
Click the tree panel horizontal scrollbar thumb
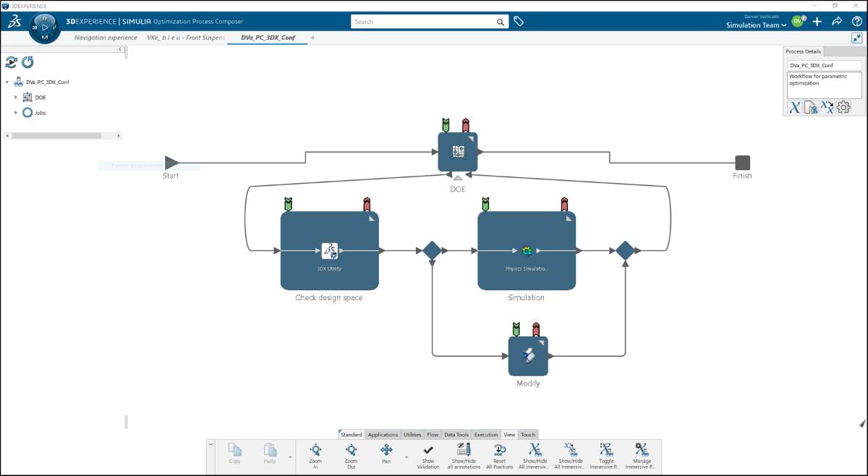[x=56, y=136]
